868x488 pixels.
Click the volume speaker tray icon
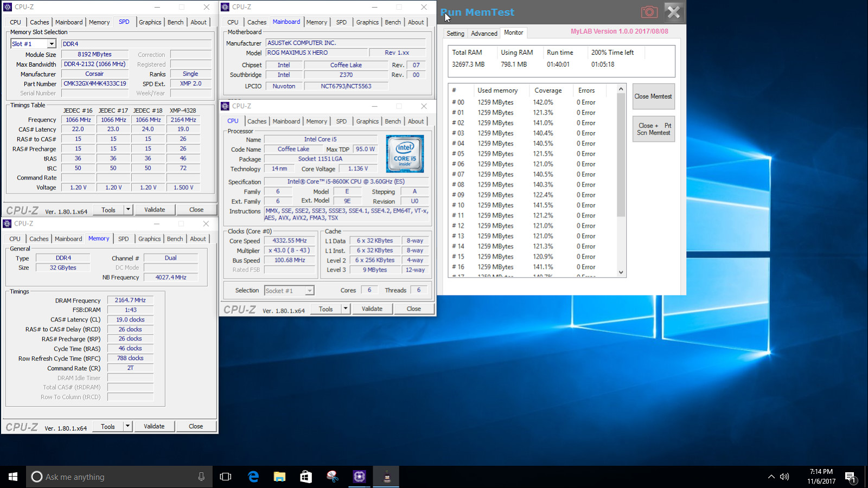coord(784,477)
